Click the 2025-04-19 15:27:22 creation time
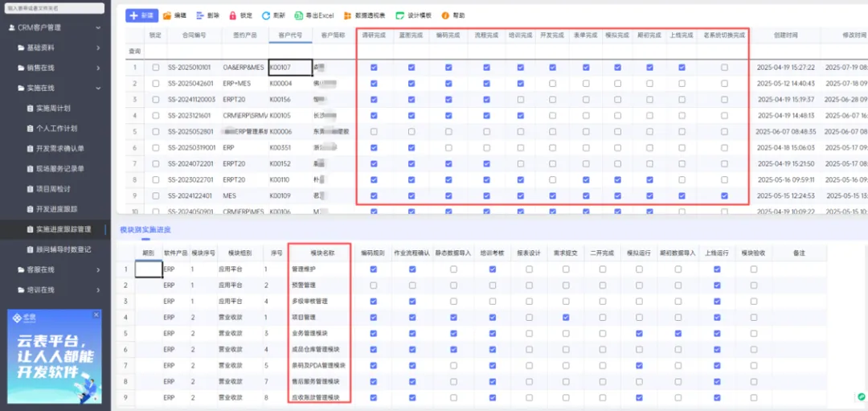Viewport: 868px width, 411px height. click(786, 68)
